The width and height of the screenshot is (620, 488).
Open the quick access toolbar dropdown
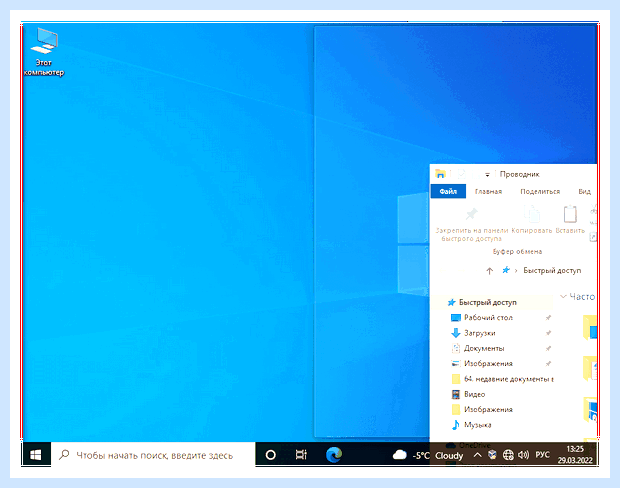[x=488, y=174]
